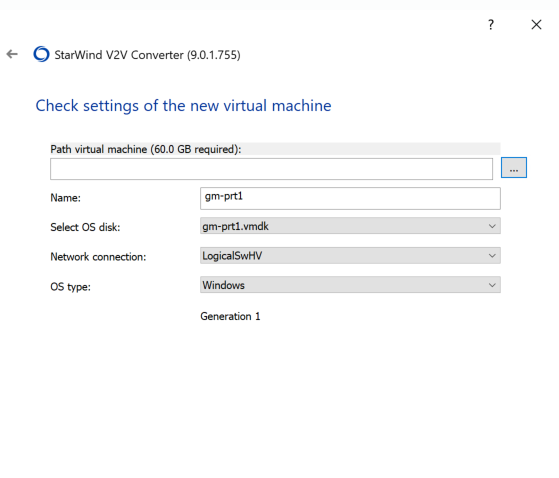Click the 'Path virtual machine (60.0 GB required)' label
Screen dimensions: 559x478
146,149
